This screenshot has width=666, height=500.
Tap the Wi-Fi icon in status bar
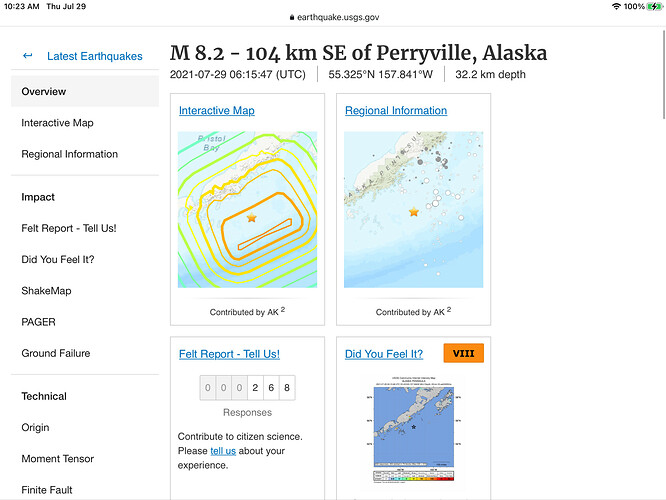(x=616, y=6)
